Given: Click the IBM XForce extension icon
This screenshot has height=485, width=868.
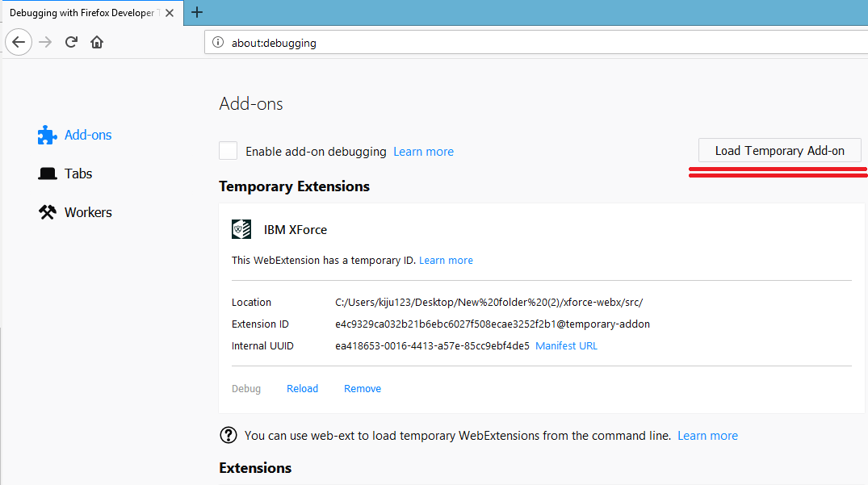Looking at the screenshot, I should [x=241, y=229].
